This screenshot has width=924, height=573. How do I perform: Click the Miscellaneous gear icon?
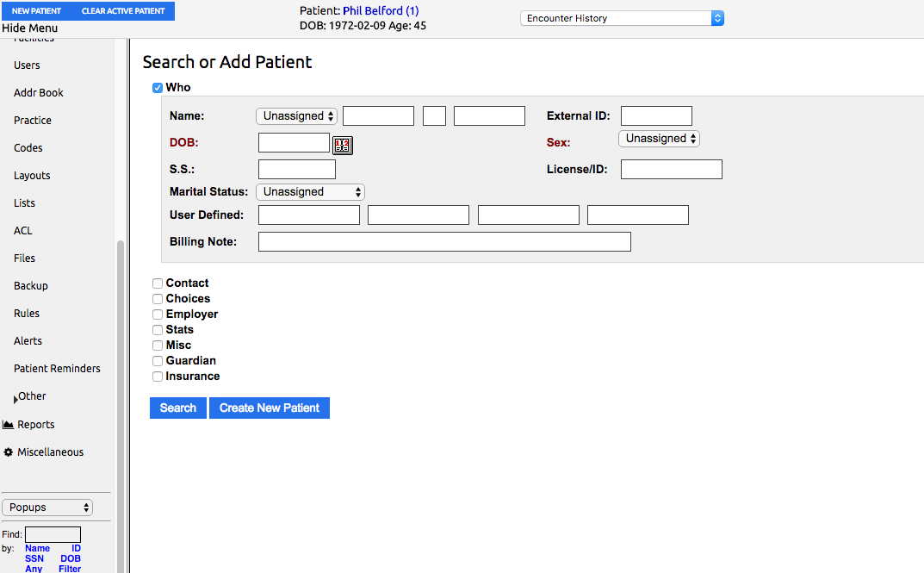tap(9, 452)
